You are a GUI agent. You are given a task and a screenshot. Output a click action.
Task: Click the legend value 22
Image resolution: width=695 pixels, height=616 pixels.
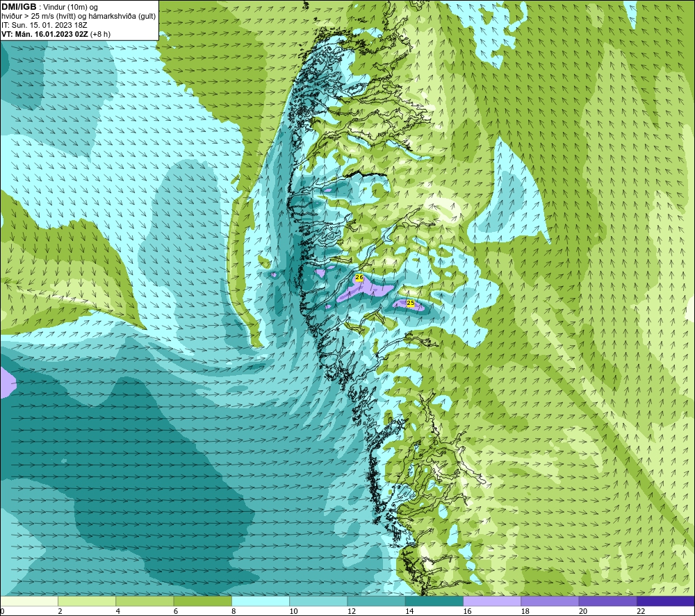(x=641, y=611)
